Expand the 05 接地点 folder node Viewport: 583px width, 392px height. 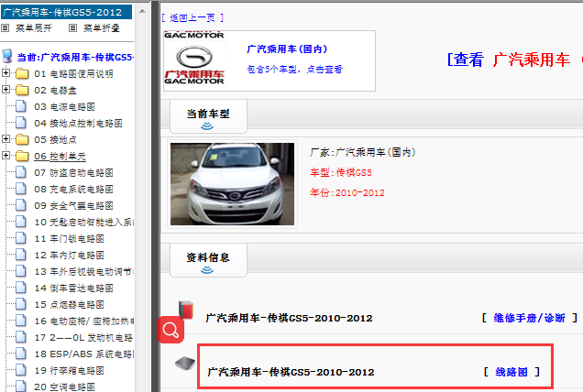tap(5, 138)
